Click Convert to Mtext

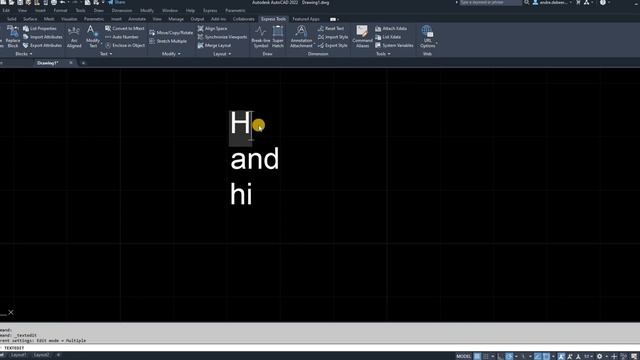124,29
